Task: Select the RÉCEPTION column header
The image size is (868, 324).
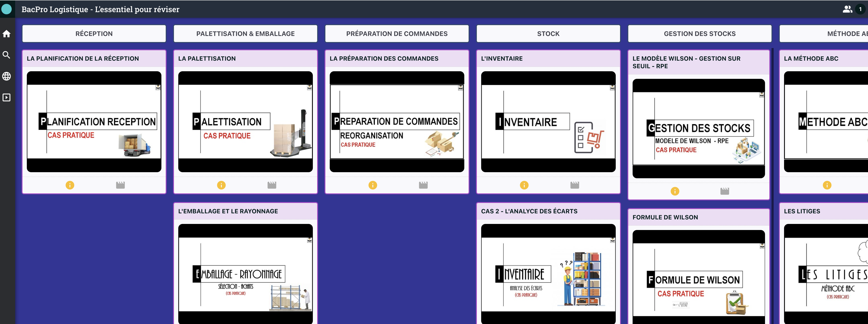Action: 94,34
